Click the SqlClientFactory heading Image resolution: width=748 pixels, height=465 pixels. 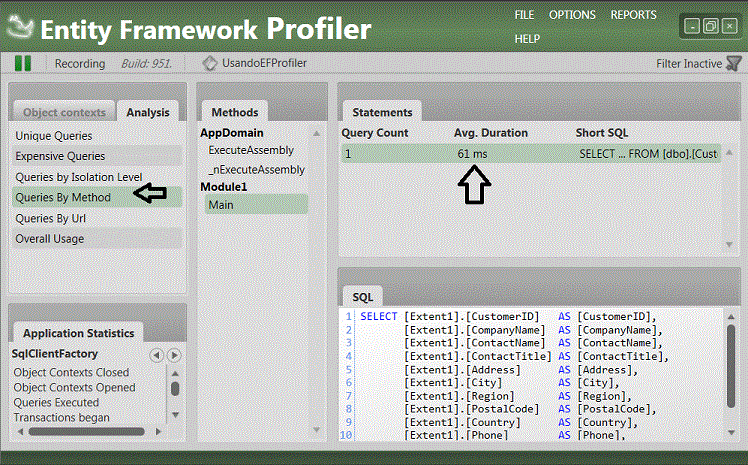coord(55,354)
